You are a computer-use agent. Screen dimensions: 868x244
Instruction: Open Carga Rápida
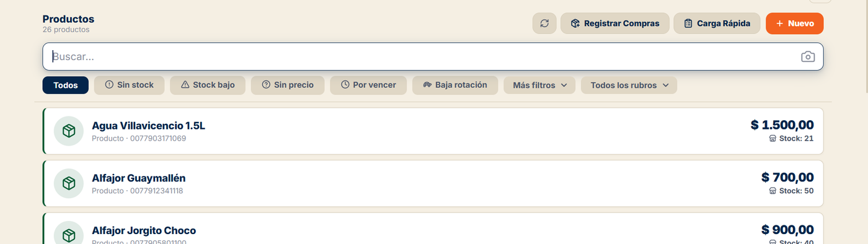click(717, 24)
